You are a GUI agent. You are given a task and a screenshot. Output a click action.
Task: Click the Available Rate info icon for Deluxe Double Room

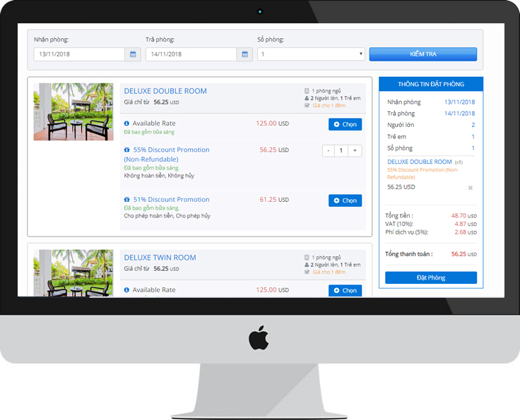(x=127, y=124)
